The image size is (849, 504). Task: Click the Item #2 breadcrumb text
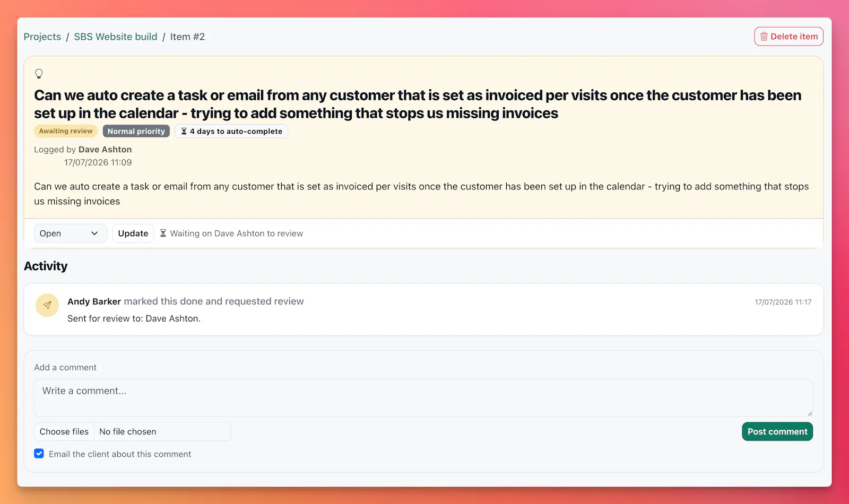(x=187, y=37)
